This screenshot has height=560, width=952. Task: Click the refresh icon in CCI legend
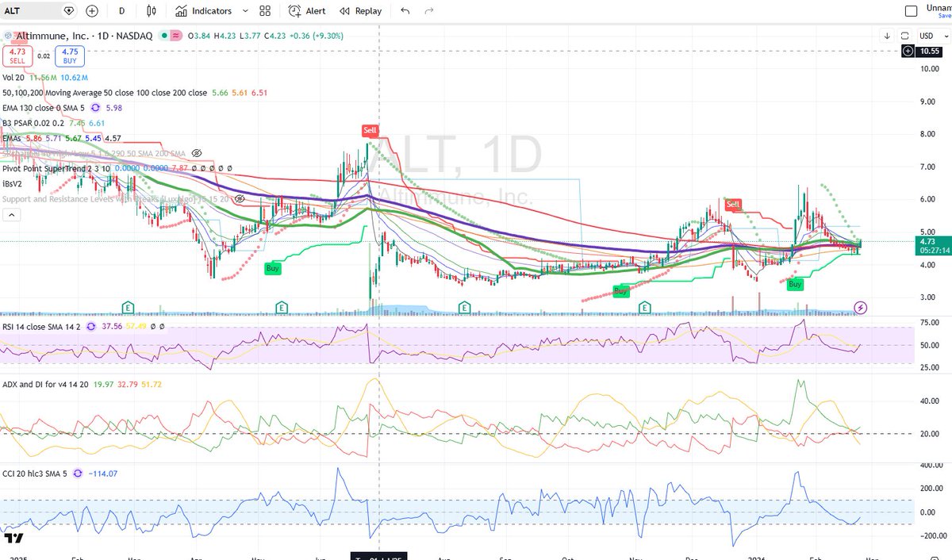coord(78,474)
